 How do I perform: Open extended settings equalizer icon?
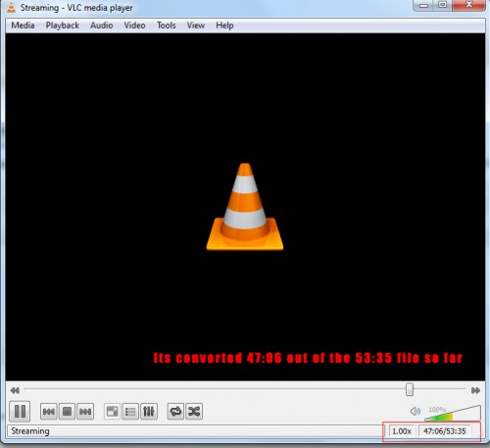(x=149, y=412)
